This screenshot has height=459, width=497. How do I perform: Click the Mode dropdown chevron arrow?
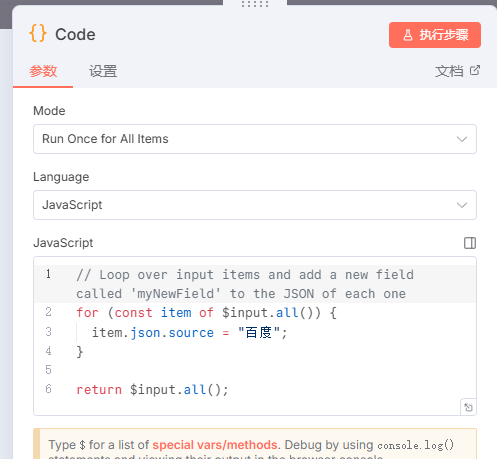click(x=462, y=139)
